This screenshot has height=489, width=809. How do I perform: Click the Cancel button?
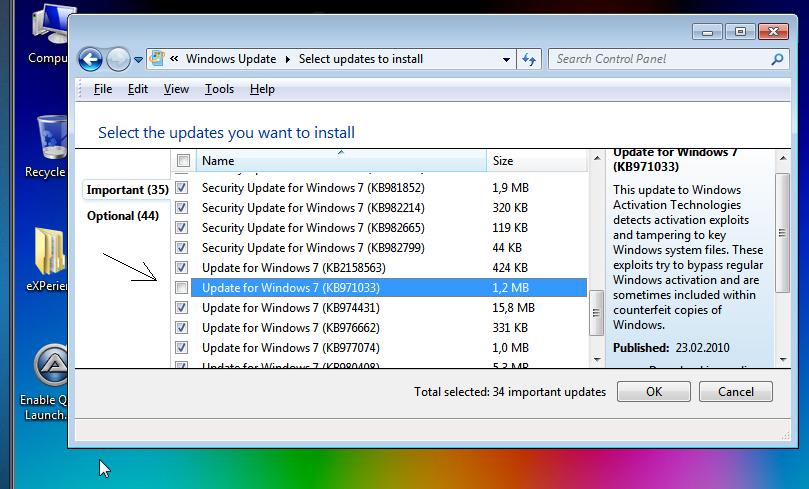pyautogui.click(x=736, y=392)
